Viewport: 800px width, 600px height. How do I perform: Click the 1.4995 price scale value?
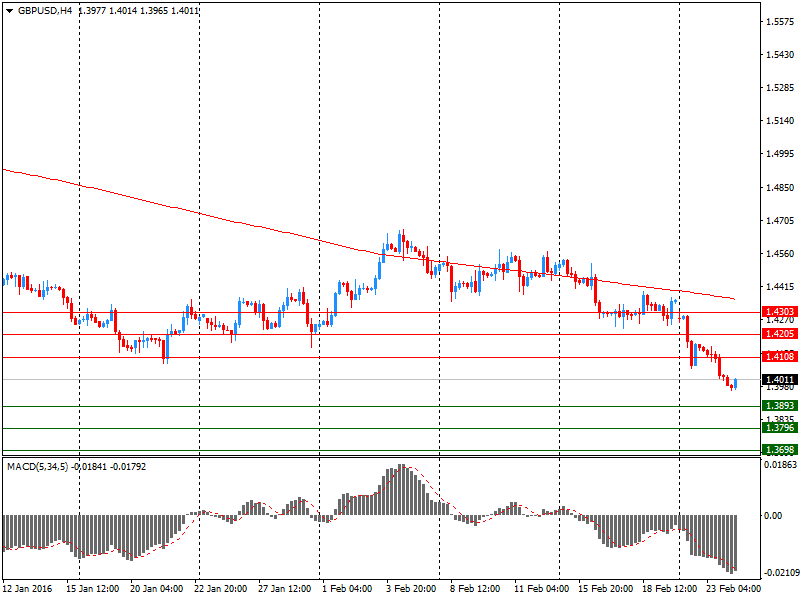pos(780,154)
